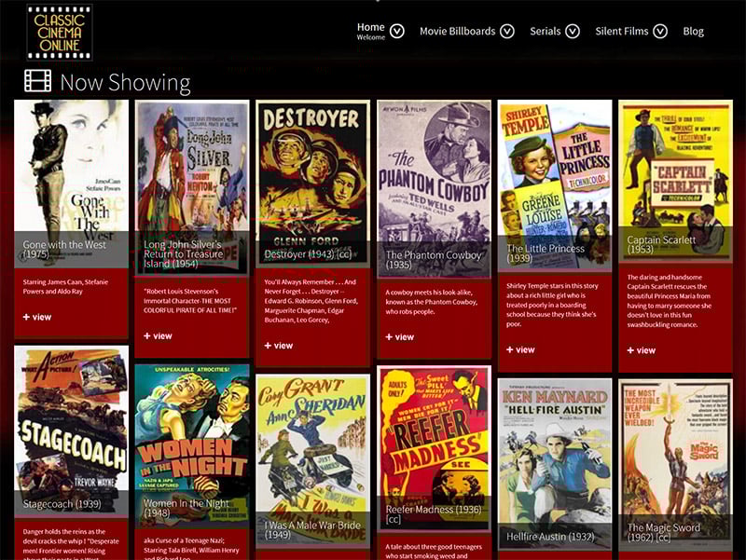Open the Silent Films menu

[621, 32]
